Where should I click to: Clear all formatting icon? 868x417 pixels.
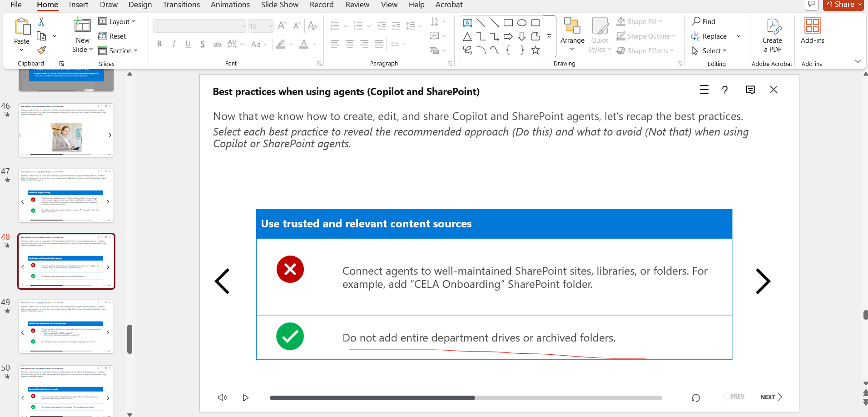coord(312,25)
